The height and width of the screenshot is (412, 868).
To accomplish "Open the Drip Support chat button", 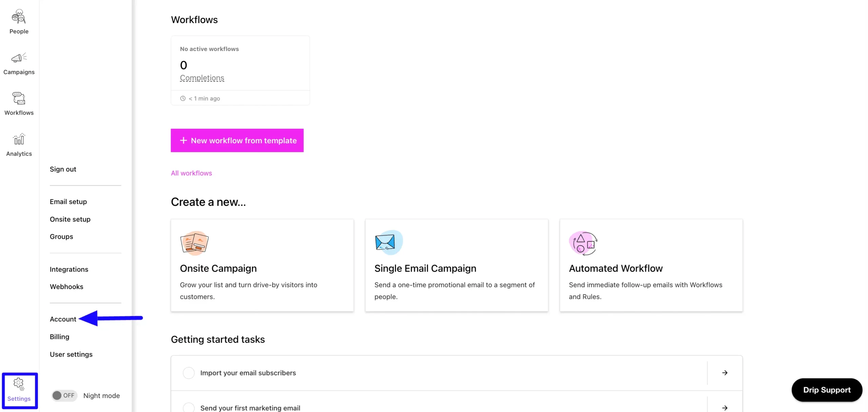I will tap(827, 390).
